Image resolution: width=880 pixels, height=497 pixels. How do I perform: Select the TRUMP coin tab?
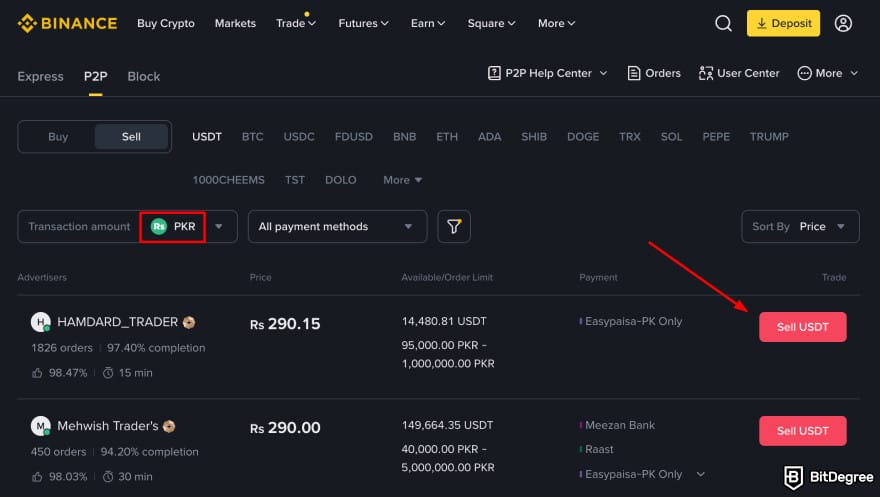pyautogui.click(x=769, y=137)
